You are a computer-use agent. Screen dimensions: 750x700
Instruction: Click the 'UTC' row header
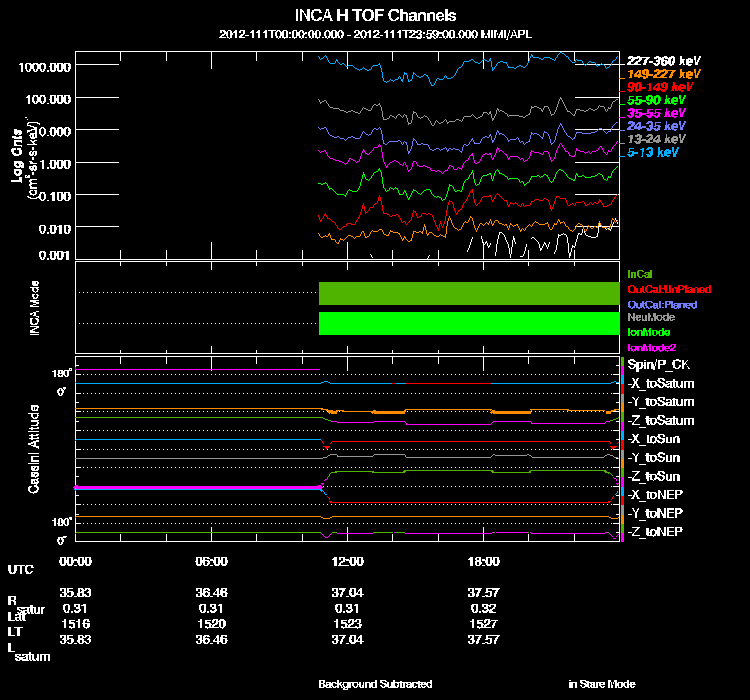point(21,569)
